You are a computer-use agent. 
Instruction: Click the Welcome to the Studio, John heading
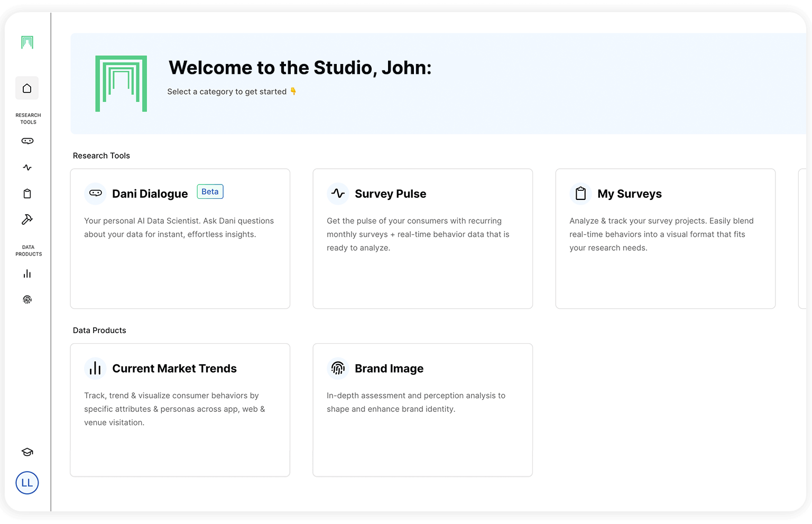click(300, 68)
